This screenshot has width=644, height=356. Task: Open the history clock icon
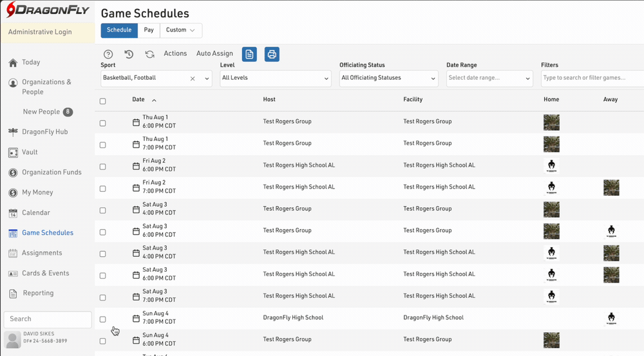(x=129, y=55)
